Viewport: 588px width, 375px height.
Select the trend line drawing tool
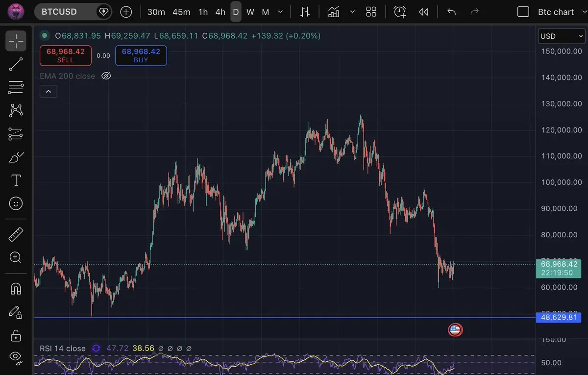pyautogui.click(x=16, y=64)
